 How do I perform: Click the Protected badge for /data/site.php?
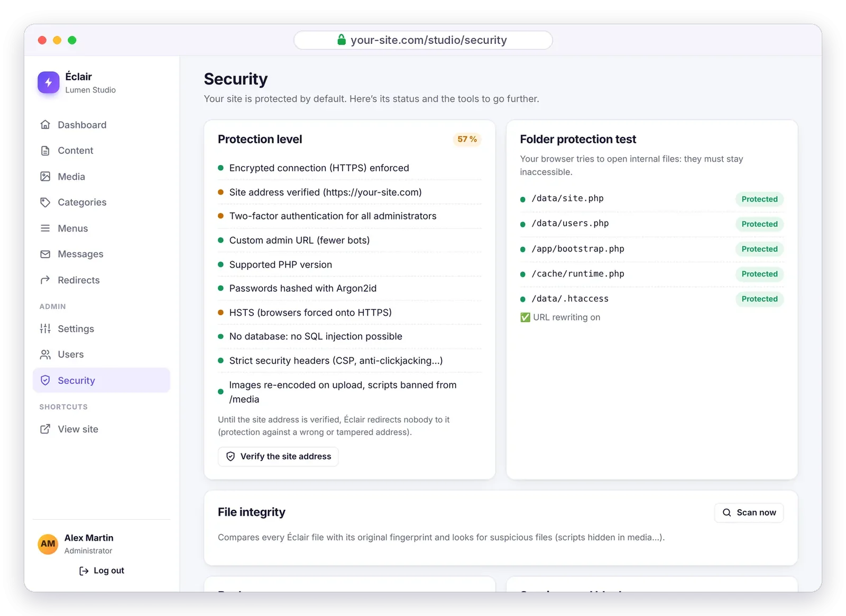759,199
